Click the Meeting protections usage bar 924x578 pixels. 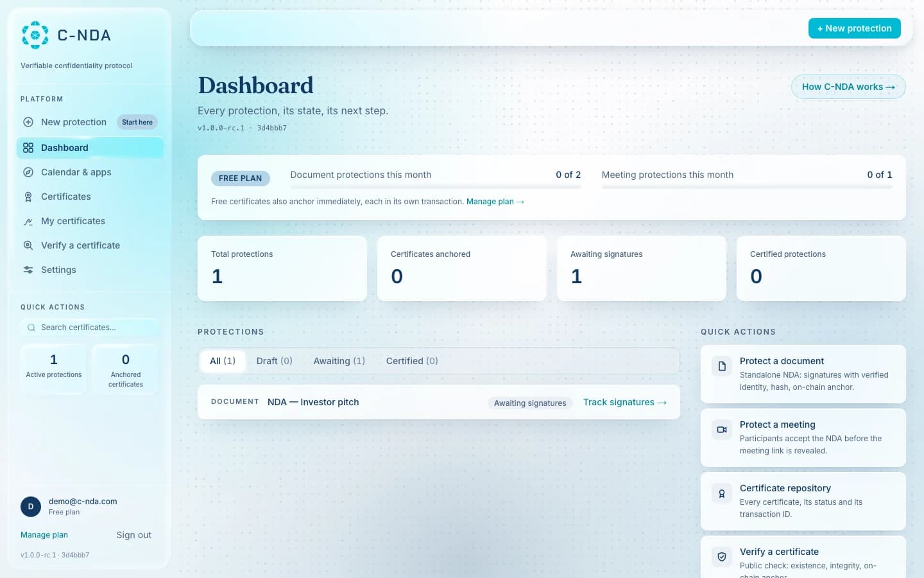tap(747, 187)
